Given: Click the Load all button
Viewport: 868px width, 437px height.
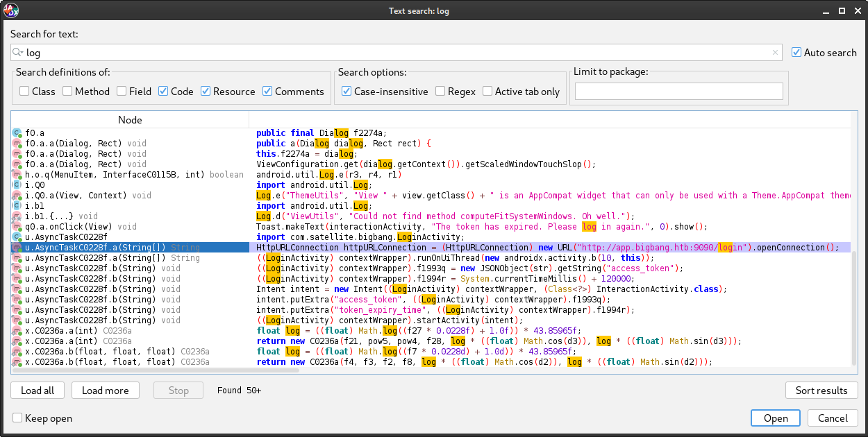Looking at the screenshot, I should [37, 391].
